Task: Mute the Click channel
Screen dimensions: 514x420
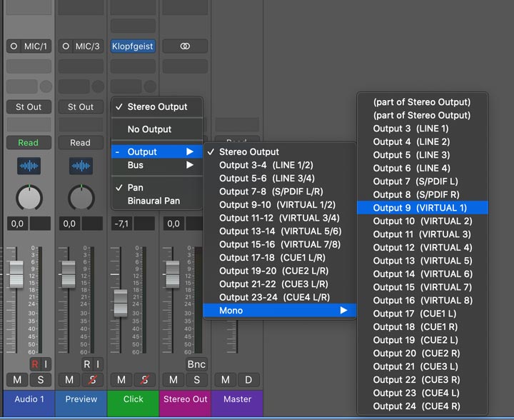Action: tap(121, 380)
